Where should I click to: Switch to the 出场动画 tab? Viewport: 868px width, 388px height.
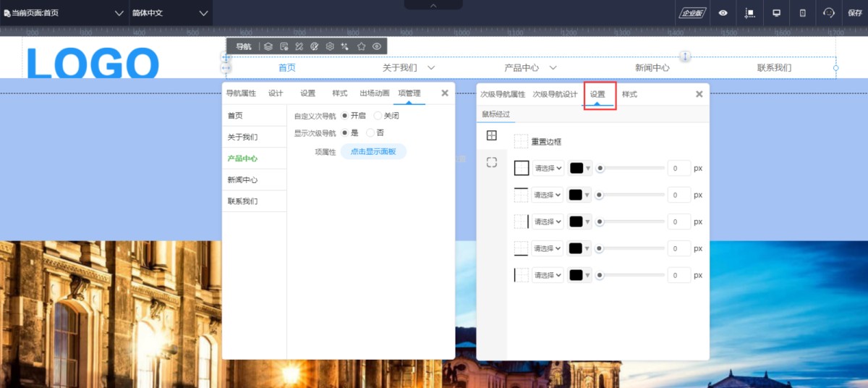pyautogui.click(x=374, y=93)
